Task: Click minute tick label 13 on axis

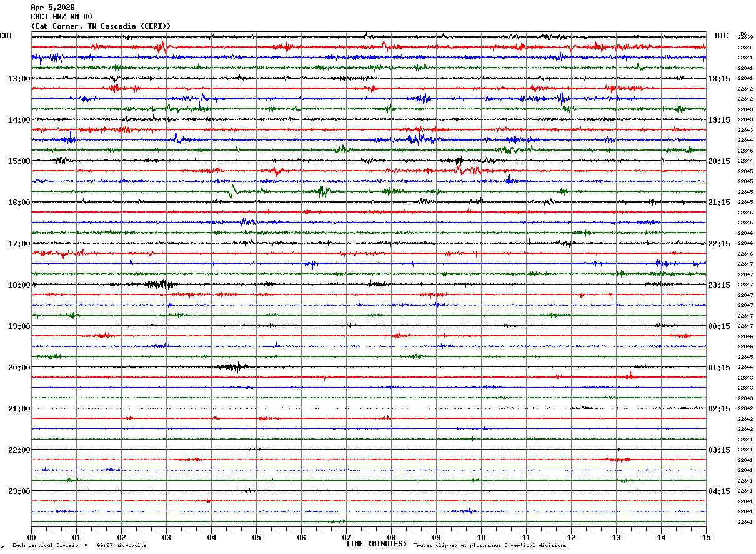Action: tap(616, 537)
